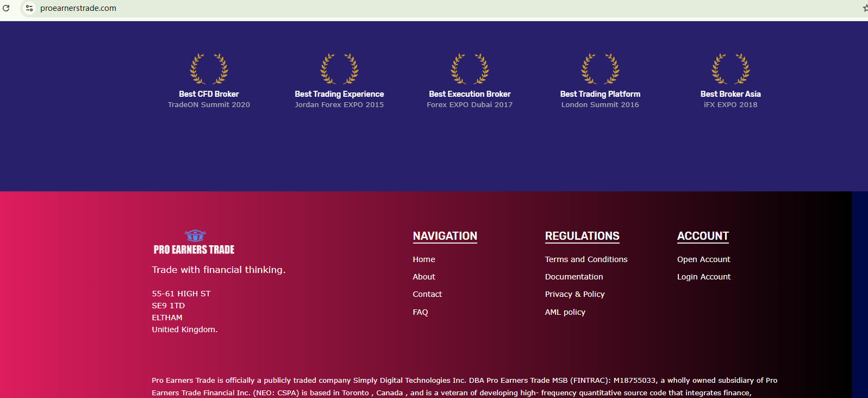Open the Contact link in Navigation
Screen dimensions: 868x398
pos(427,294)
